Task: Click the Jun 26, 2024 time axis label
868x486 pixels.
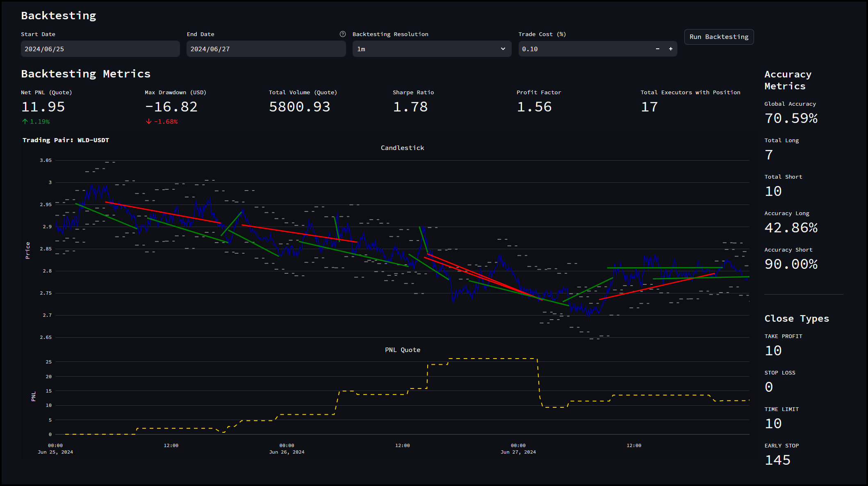Action: point(287,452)
